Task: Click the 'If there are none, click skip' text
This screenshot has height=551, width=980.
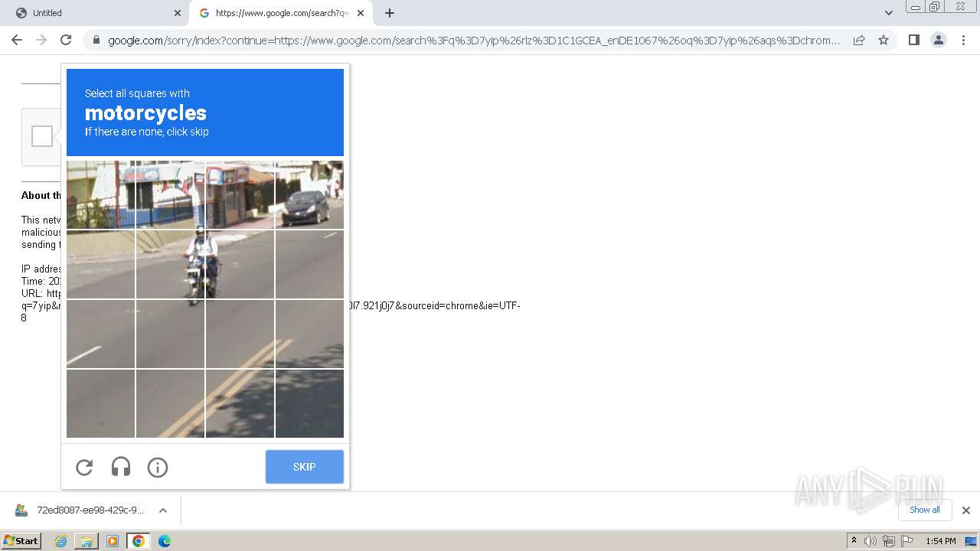Action: 147,132
